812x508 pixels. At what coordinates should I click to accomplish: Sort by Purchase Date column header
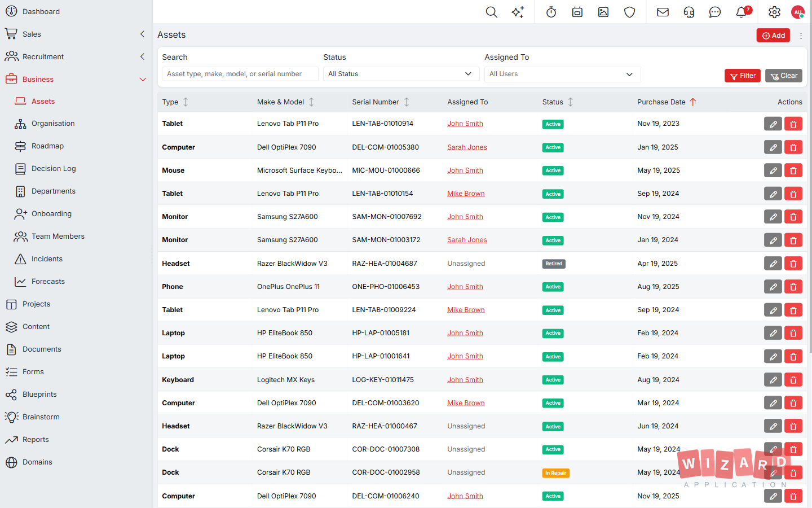point(667,102)
